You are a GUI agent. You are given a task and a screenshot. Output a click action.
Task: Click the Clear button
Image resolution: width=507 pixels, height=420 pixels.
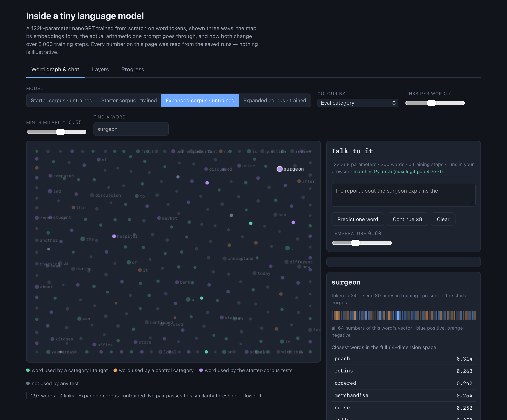click(x=443, y=219)
